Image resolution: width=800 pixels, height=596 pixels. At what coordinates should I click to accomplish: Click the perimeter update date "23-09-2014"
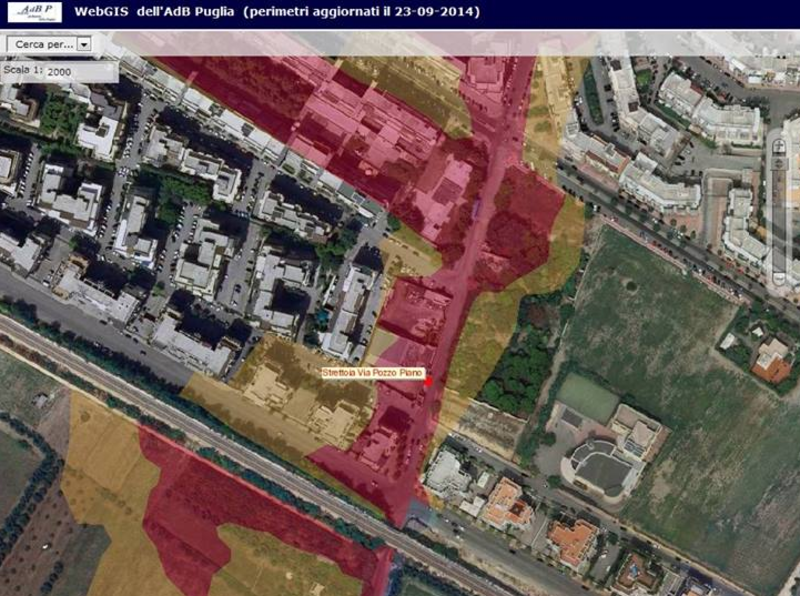pyautogui.click(x=435, y=12)
